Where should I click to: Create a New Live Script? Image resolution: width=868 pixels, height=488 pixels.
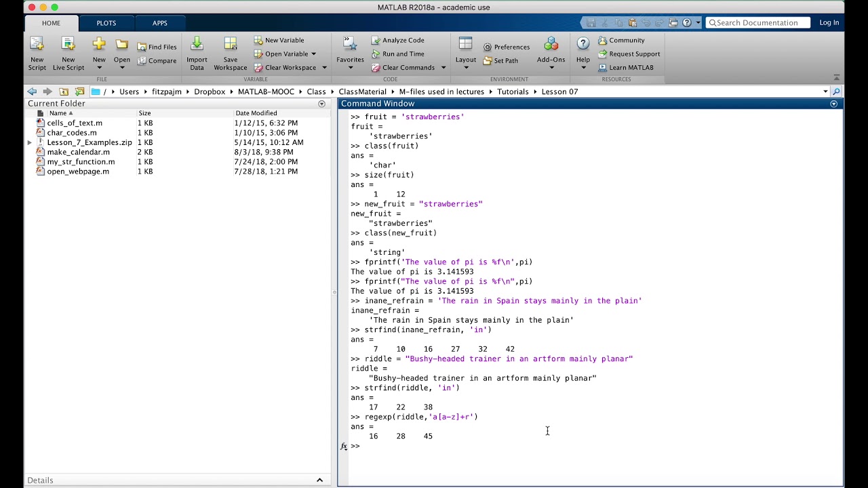coord(68,54)
